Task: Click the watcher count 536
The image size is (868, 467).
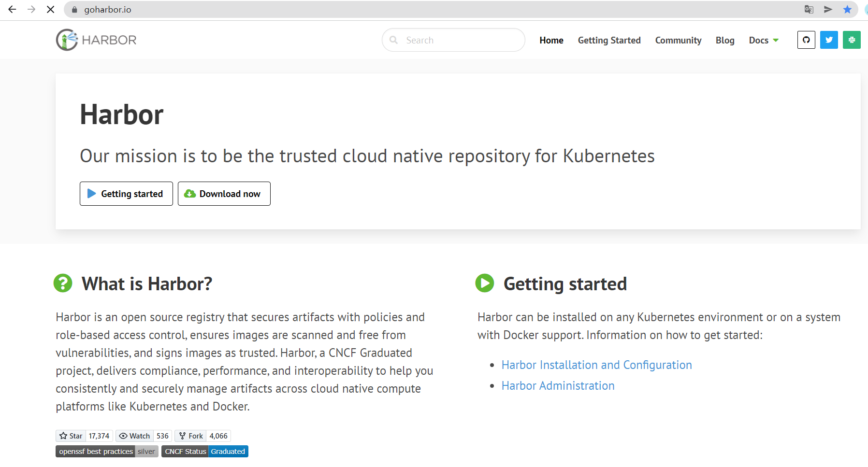Action: click(x=162, y=436)
